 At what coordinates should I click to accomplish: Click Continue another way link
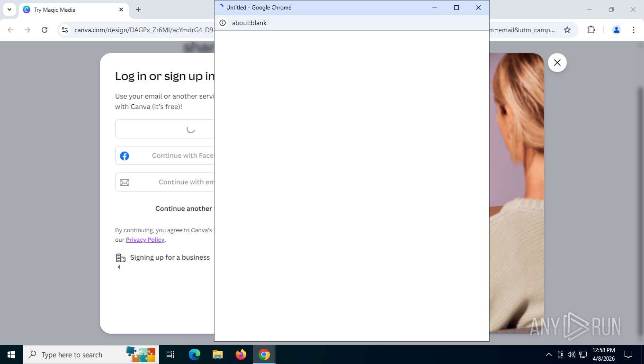(x=185, y=209)
